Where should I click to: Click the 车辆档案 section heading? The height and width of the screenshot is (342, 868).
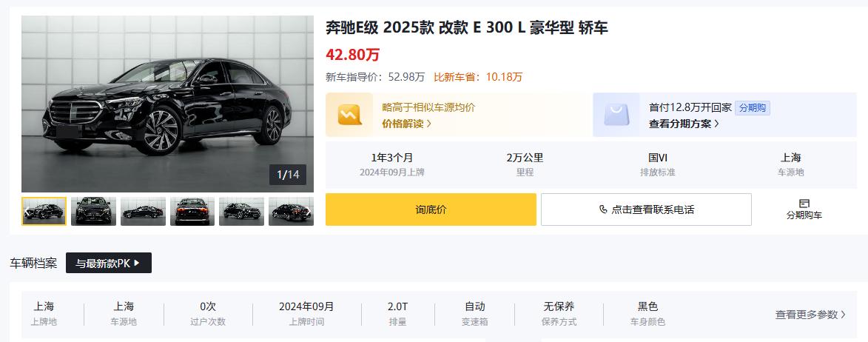tap(33, 263)
